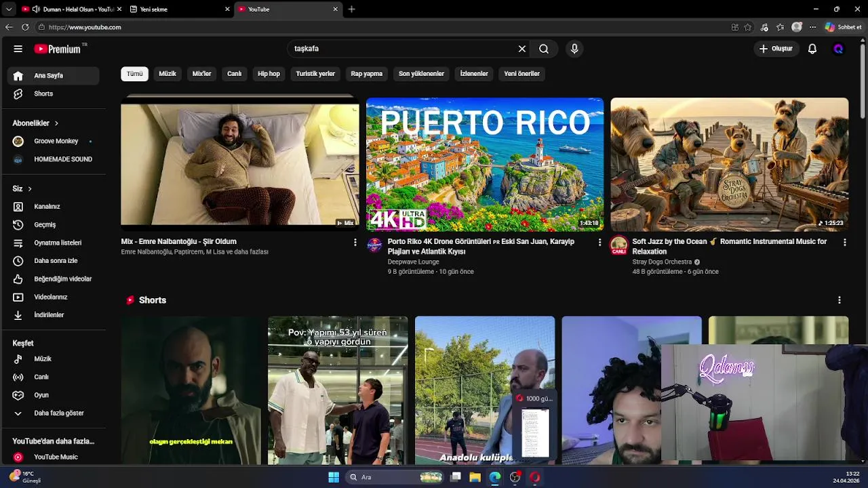The height and width of the screenshot is (488, 868).
Task: Select the Son yüklenenler filter chip
Action: [x=421, y=74]
